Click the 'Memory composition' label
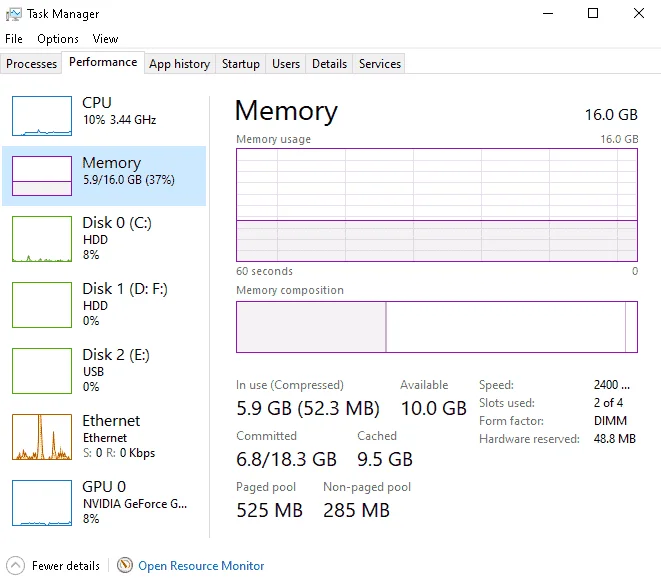Image resolution: width=661 pixels, height=585 pixels. pos(290,290)
